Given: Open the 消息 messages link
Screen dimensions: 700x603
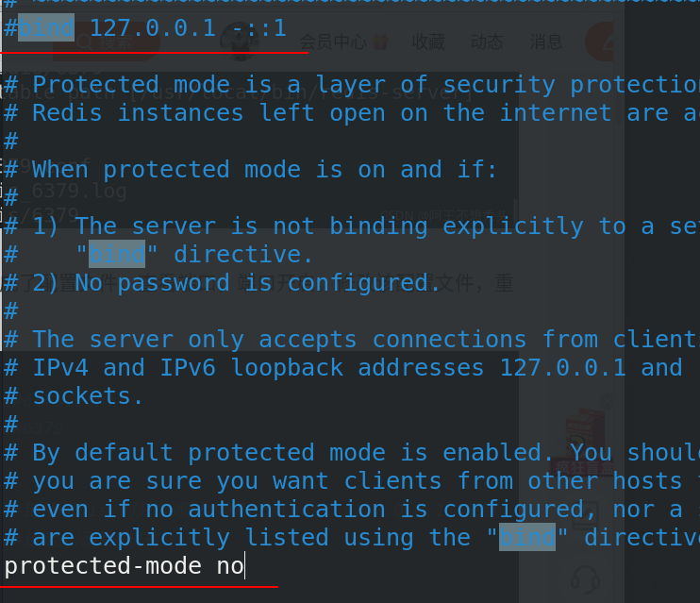Looking at the screenshot, I should 546,42.
